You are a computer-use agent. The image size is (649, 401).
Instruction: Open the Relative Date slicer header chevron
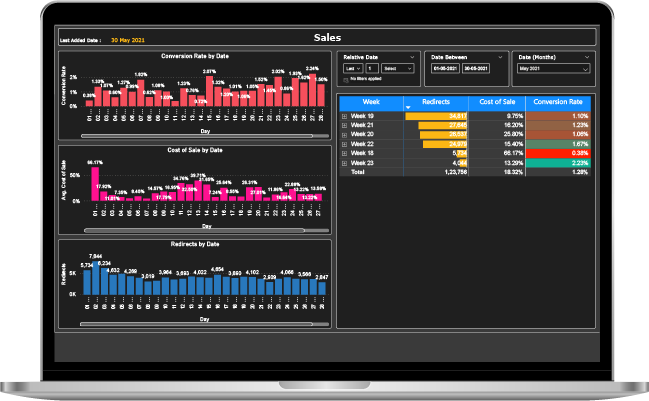tap(412, 57)
